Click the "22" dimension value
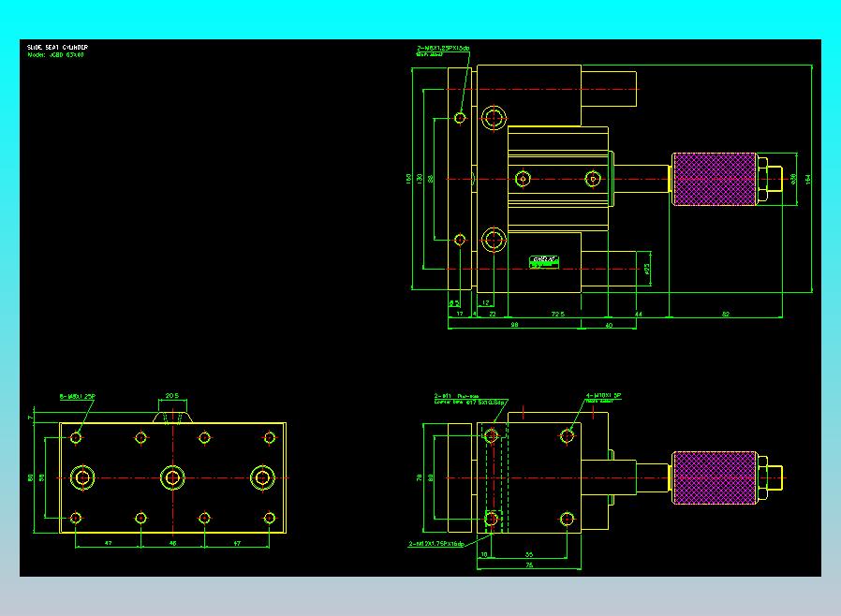This screenshot has height=616, width=841. click(x=493, y=315)
